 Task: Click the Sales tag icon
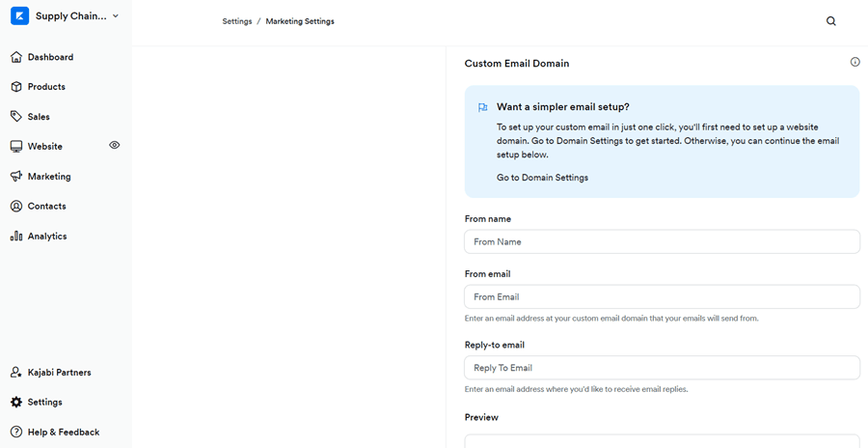coord(16,117)
